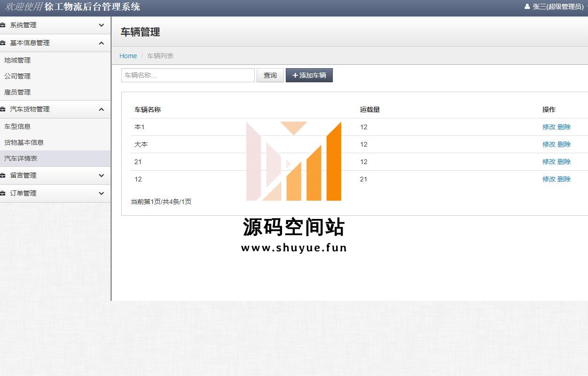Click the pagination text 当前第1页/共4条/1页
Viewport: 588px width, 376px height.
pos(161,202)
